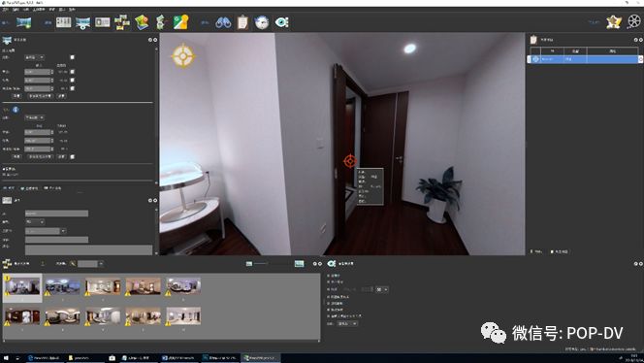Open type dropdown beside the blue info icon
This screenshot has width=644, height=363.
pos(34,117)
